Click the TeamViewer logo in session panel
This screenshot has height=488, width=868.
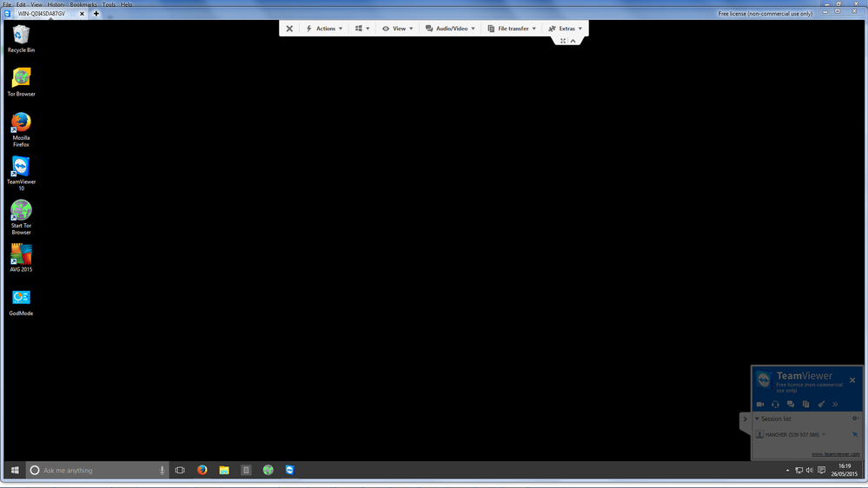point(764,380)
